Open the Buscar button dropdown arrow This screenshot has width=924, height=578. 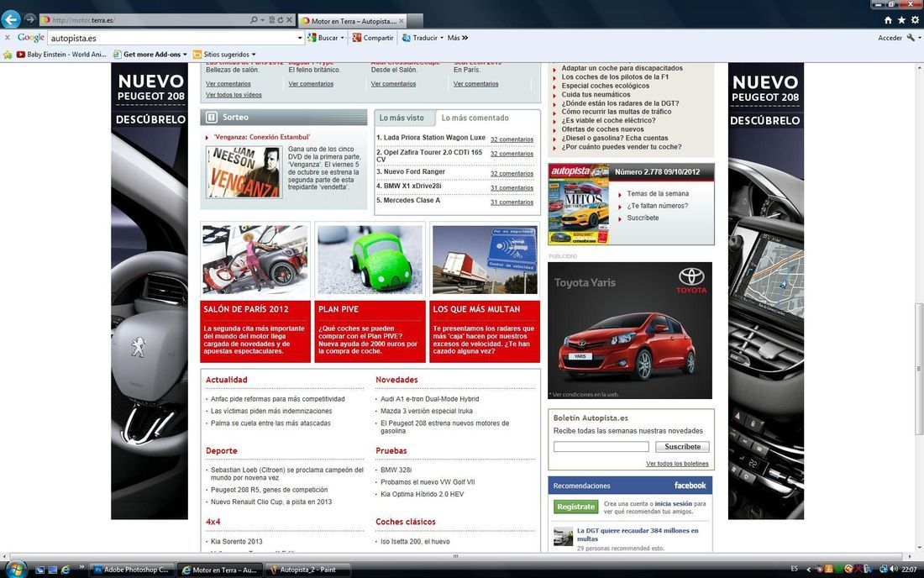343,38
